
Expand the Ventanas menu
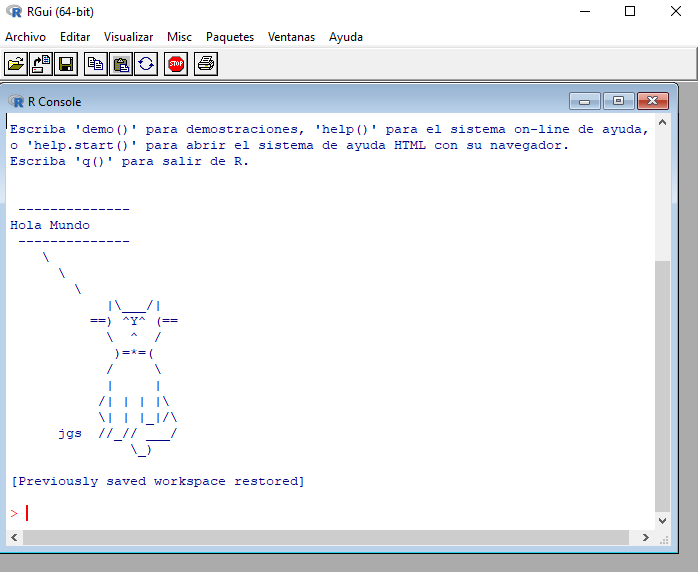tap(291, 37)
